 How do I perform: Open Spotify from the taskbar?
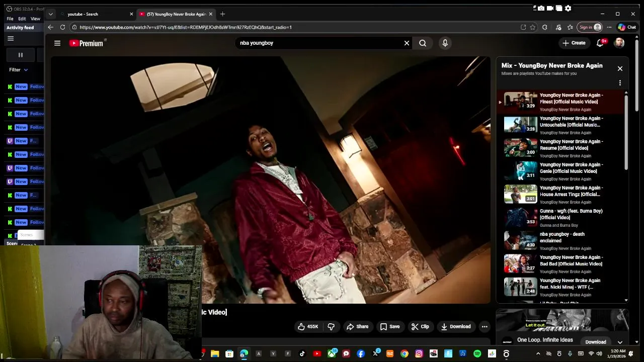[x=477, y=354]
